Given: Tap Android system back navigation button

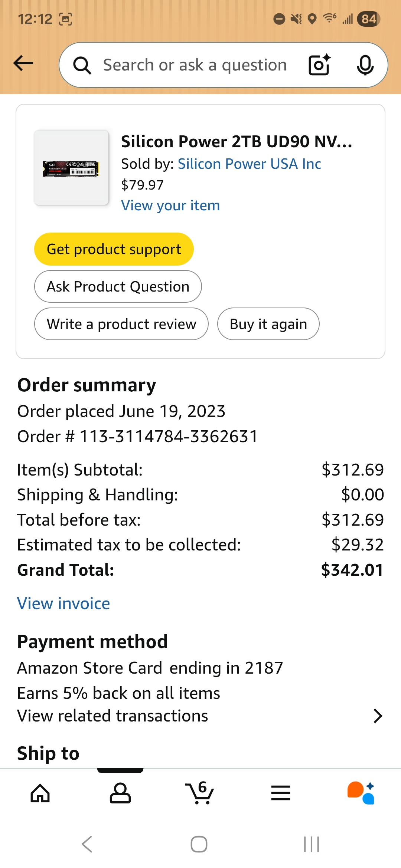Looking at the screenshot, I should pyautogui.click(x=87, y=844).
